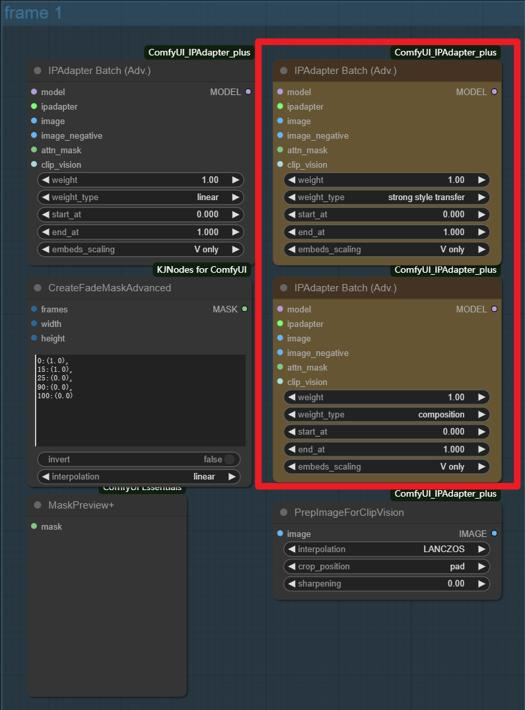The height and width of the screenshot is (710, 525).
Task: Increase weight with right arrow in strong style transfer node
Action: tap(482, 180)
